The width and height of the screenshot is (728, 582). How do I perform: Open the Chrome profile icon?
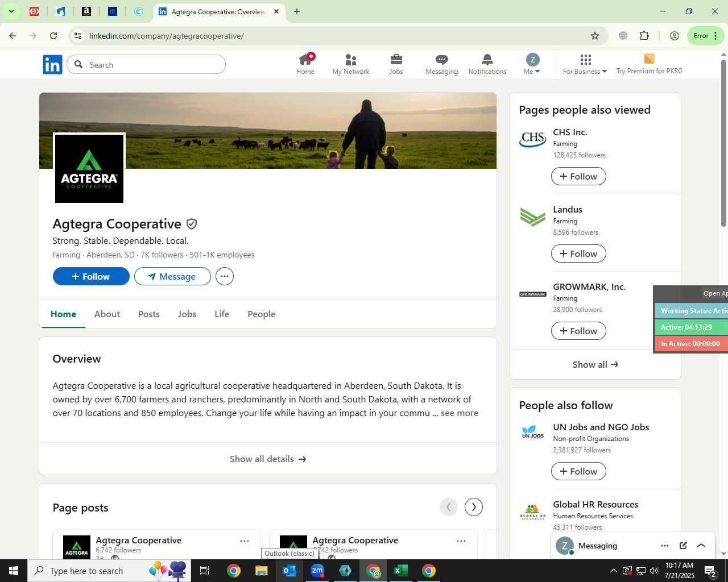tap(675, 36)
